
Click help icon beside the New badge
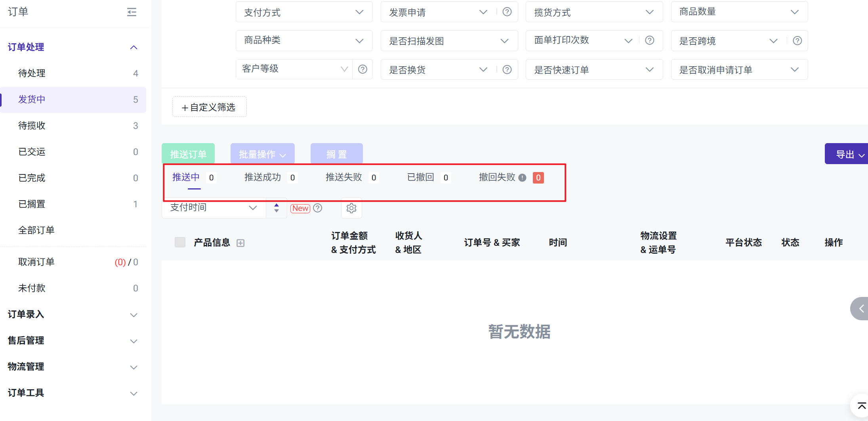coord(318,208)
